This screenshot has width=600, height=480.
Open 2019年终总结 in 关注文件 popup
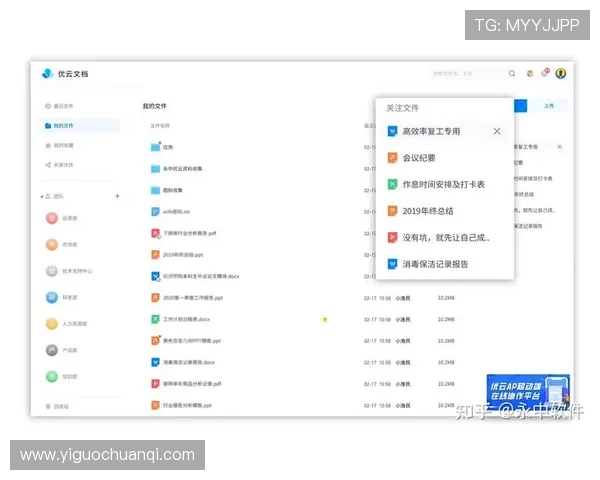click(x=420, y=211)
